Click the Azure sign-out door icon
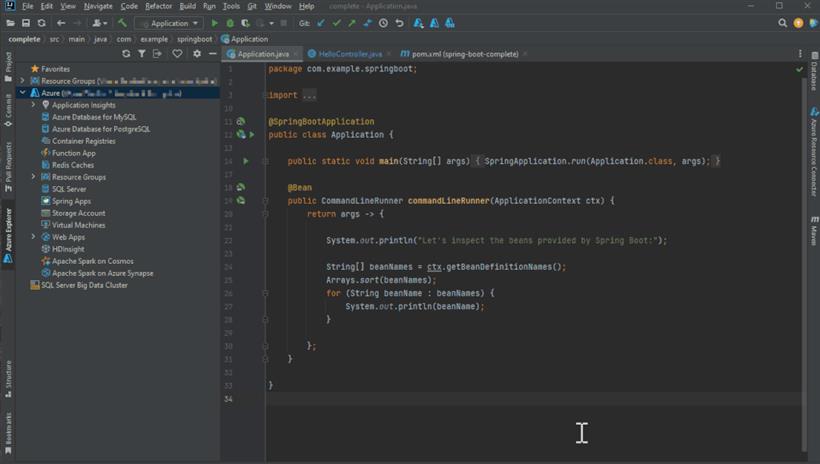 tap(157, 53)
